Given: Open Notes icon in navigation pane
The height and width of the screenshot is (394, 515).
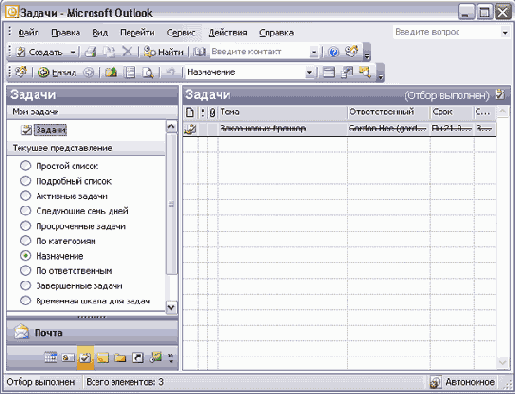Looking at the screenshot, I should click(103, 358).
